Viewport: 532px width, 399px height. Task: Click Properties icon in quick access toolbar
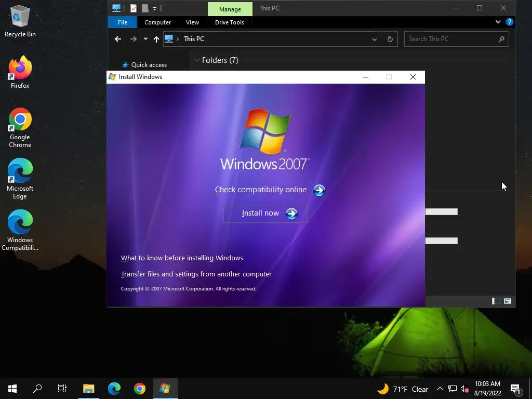[x=134, y=8]
